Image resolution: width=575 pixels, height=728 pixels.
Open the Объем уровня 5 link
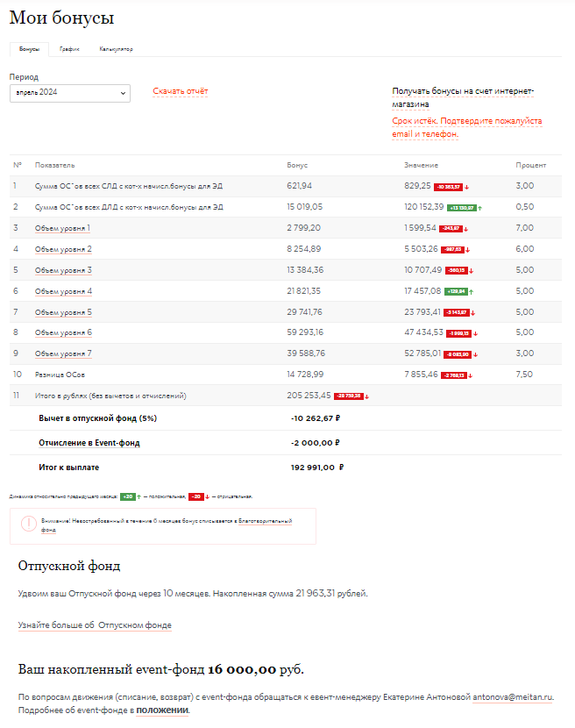63,312
